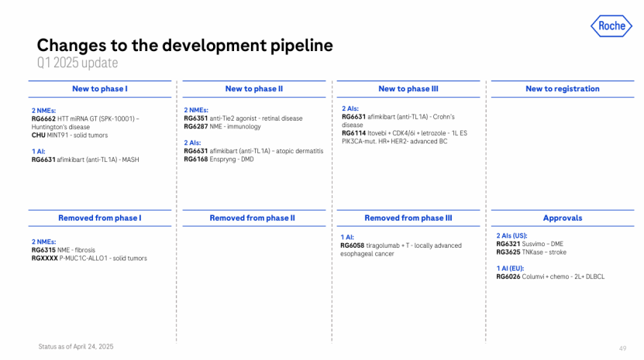
Task: Click the 'New to registration' header
Action: (563, 89)
